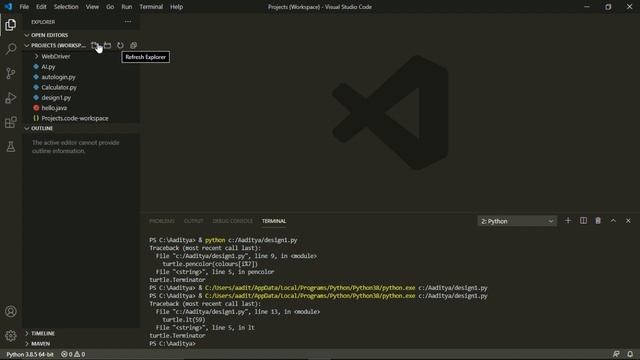The height and width of the screenshot is (360, 640).
Task: Open the Explorer view in activity bar
Action: pyautogui.click(x=11, y=25)
